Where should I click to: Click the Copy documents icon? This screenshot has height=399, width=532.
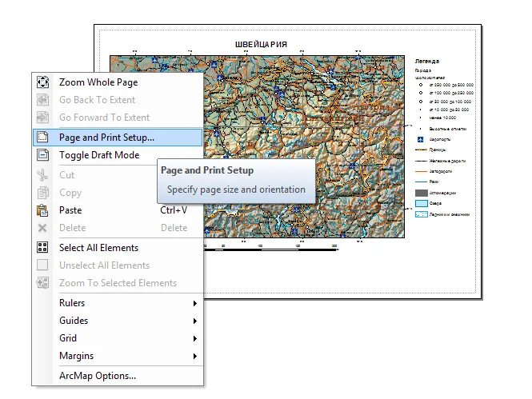point(42,193)
